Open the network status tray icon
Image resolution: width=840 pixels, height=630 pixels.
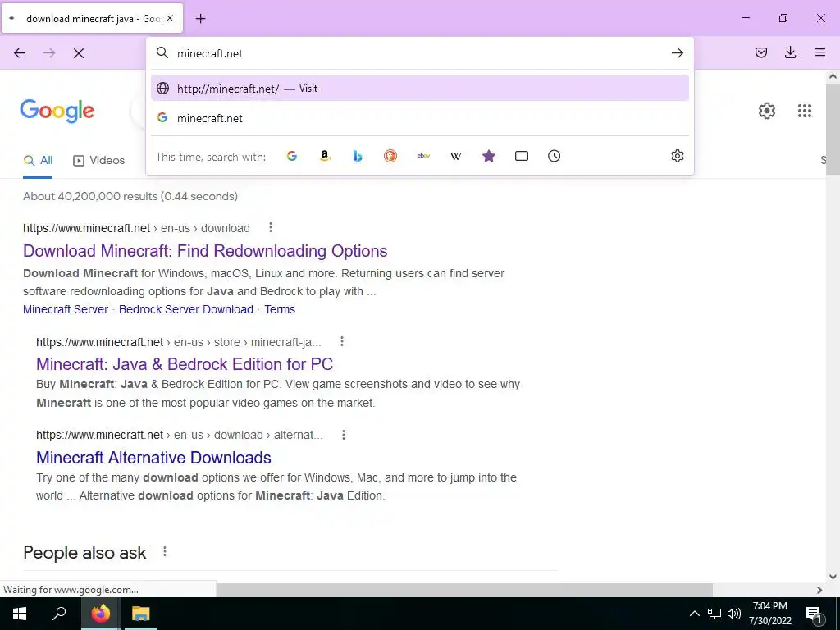tap(714, 614)
